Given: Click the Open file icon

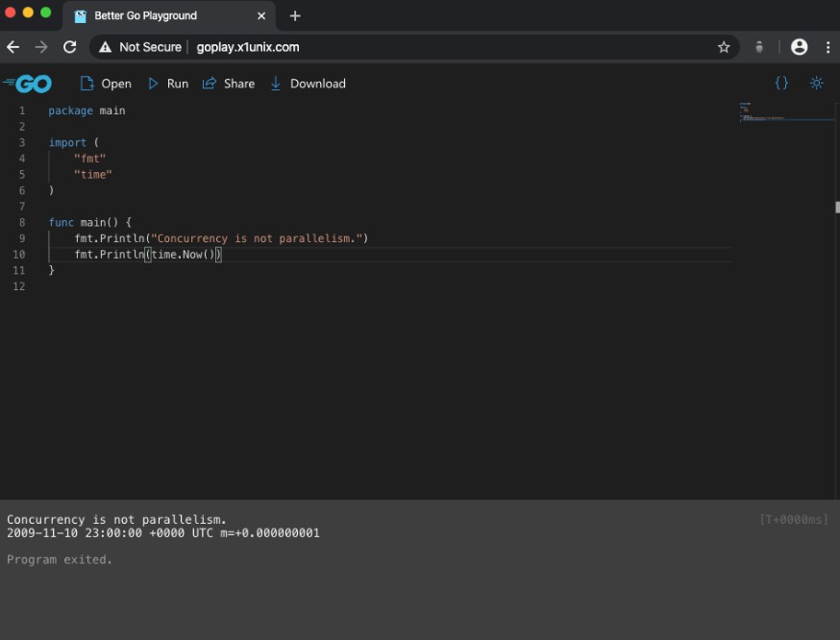Looking at the screenshot, I should click(86, 84).
